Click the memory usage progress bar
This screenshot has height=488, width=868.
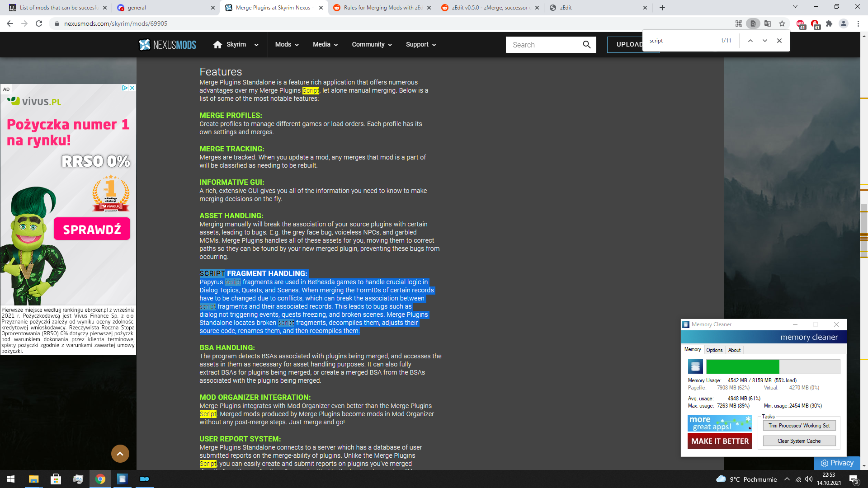pos(773,366)
